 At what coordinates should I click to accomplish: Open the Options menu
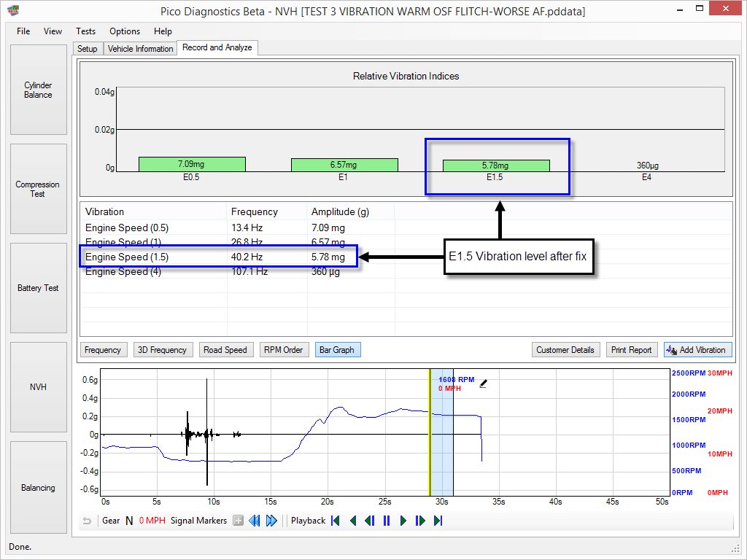pos(125,31)
